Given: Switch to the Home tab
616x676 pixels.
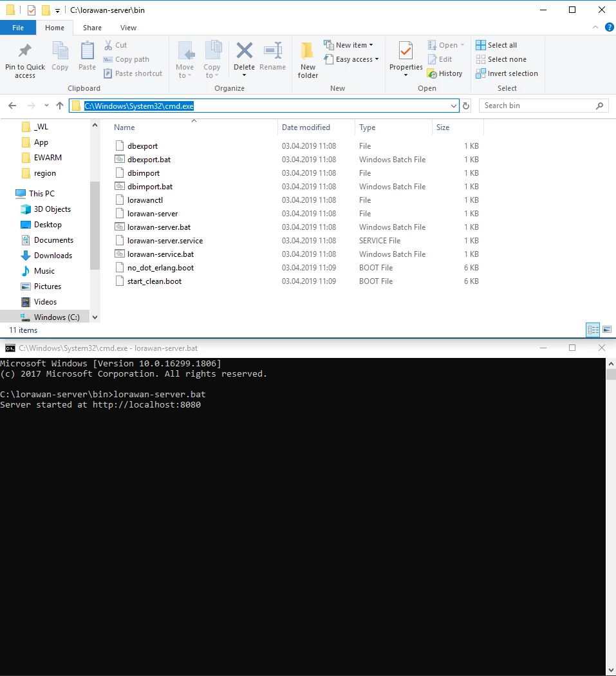Looking at the screenshot, I should (55, 28).
